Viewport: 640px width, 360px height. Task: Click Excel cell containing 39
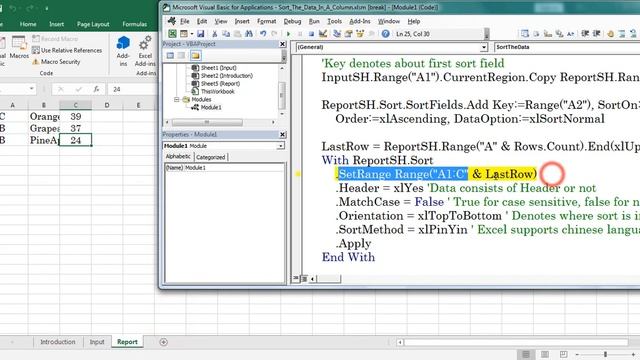click(x=76, y=117)
